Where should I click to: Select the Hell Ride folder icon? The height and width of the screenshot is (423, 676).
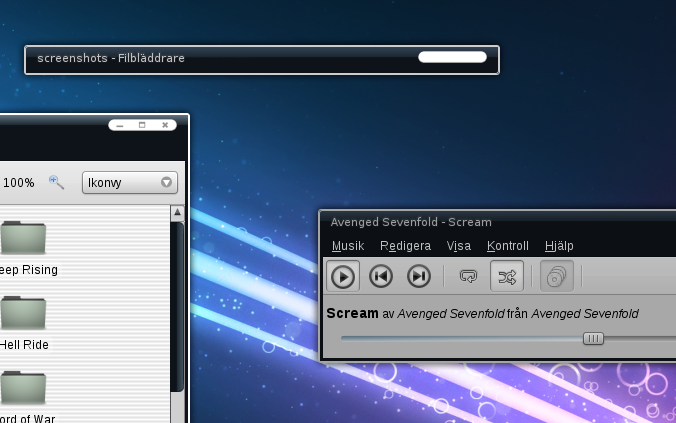[23, 312]
